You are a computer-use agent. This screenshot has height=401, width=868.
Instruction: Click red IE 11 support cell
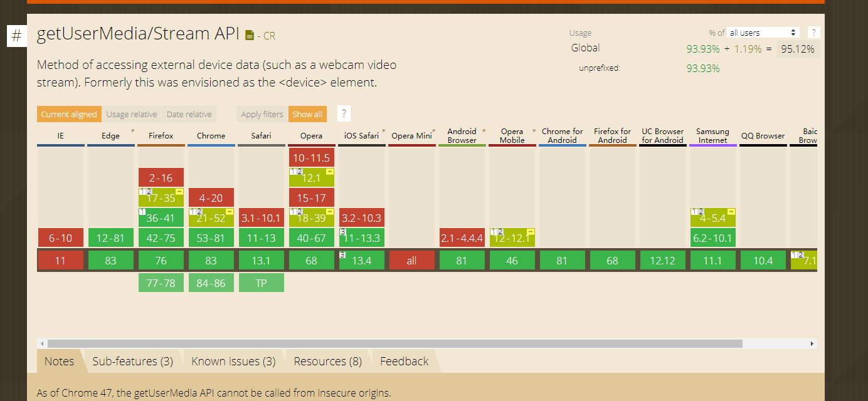click(x=60, y=261)
